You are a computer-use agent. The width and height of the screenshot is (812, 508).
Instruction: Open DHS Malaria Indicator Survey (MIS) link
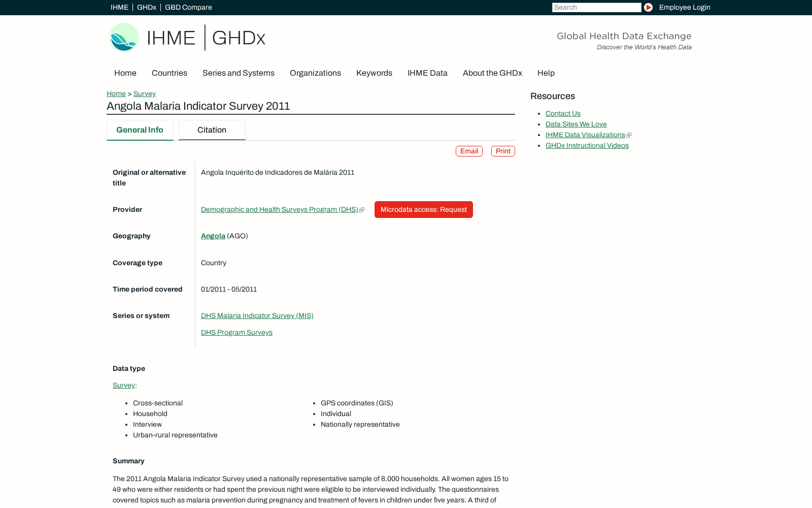point(257,316)
